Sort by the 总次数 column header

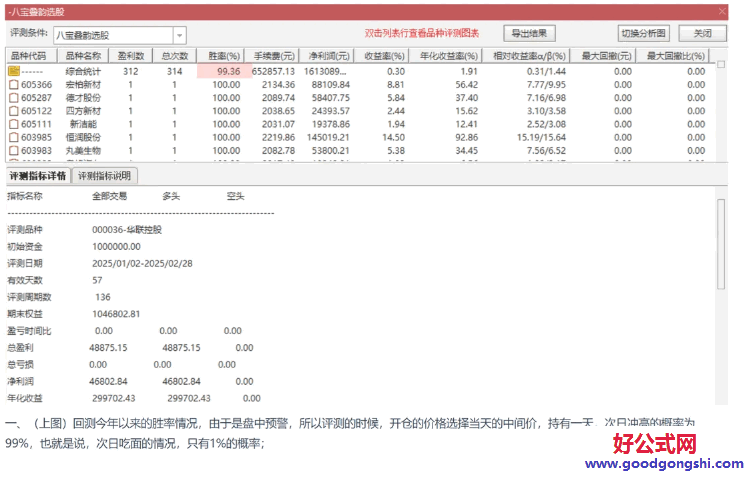click(175, 56)
